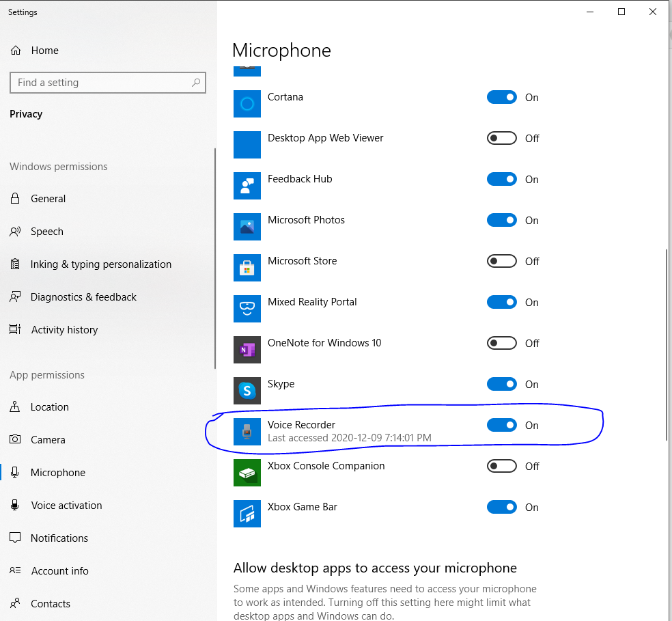The width and height of the screenshot is (672, 621).
Task: Click the Desktop App Web Viewer icon
Action: click(x=247, y=145)
